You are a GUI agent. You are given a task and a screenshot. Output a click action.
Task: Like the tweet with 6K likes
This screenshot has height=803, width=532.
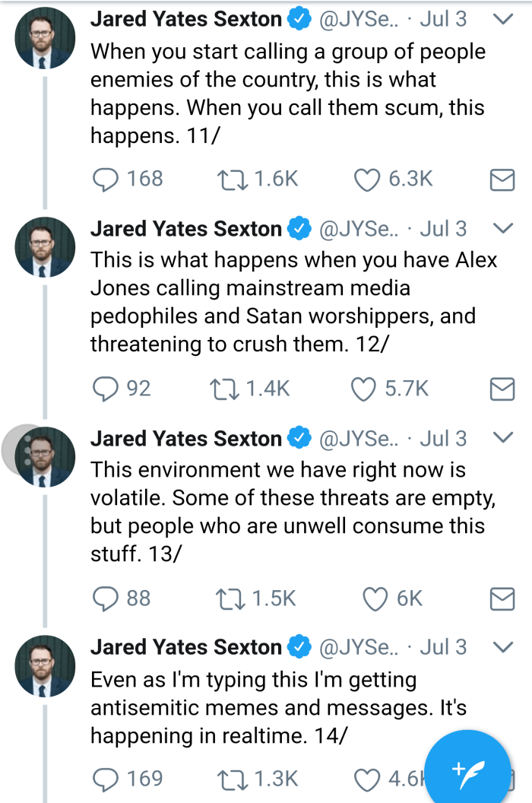point(375,598)
